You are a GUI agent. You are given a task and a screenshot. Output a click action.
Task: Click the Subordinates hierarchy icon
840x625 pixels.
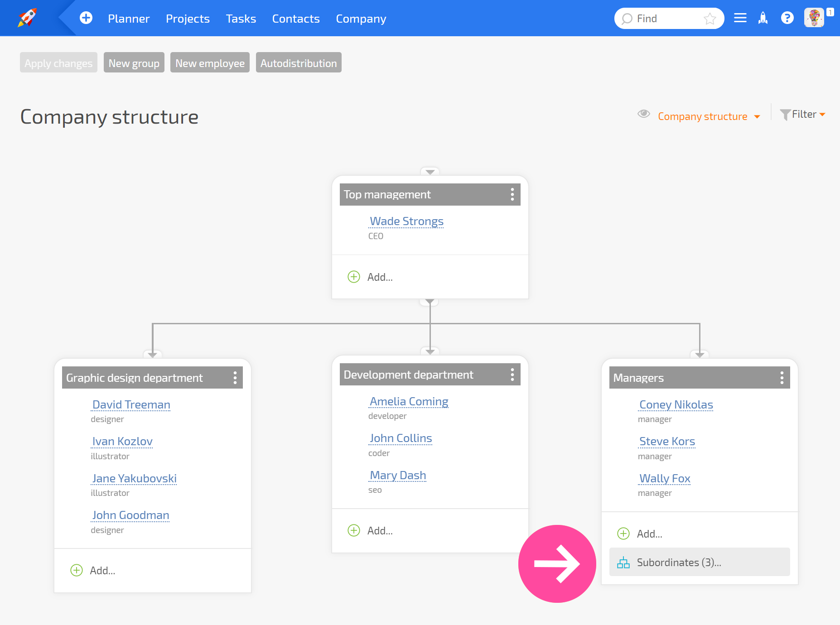[x=623, y=562]
